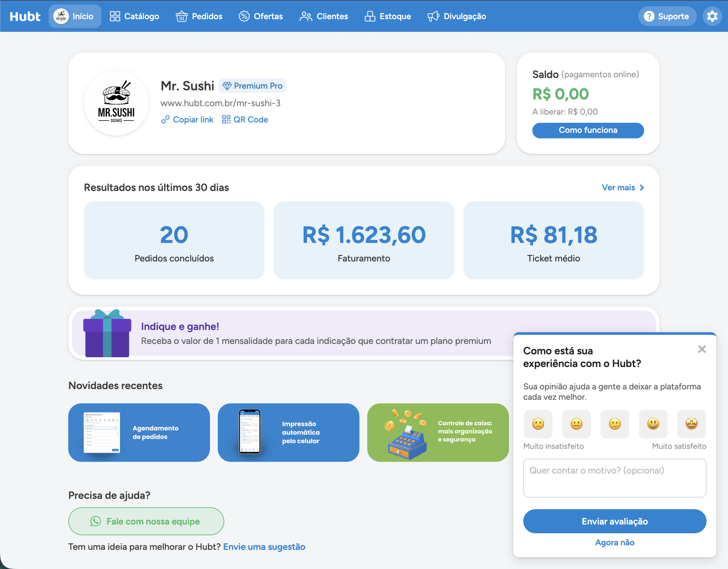Image resolution: width=728 pixels, height=569 pixels.
Task: Click the Hubt logo
Action: tap(25, 16)
